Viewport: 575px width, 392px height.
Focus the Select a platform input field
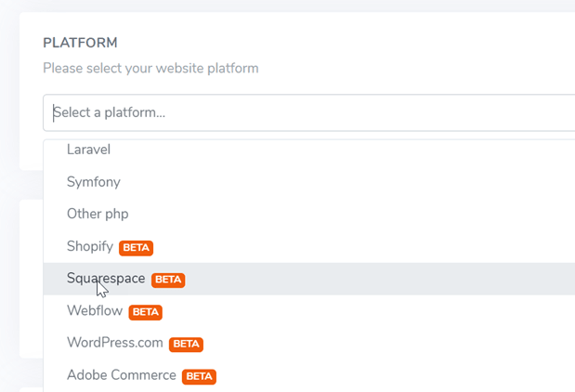tap(308, 112)
